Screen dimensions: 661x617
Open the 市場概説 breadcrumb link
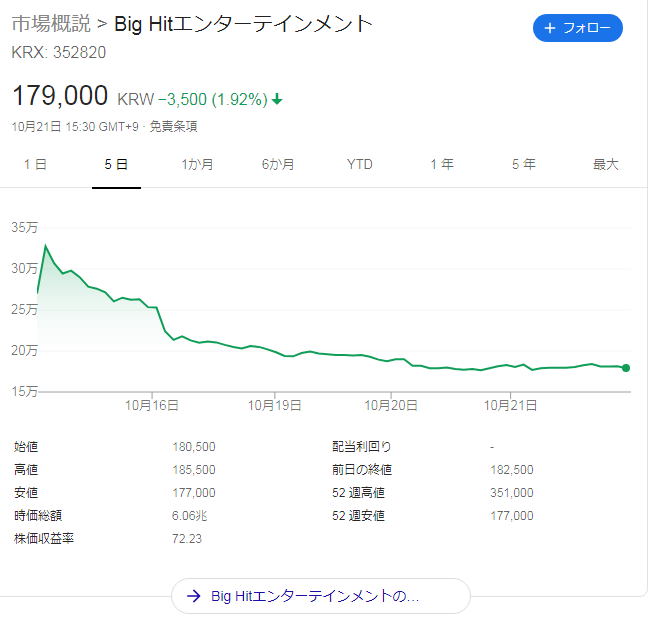tap(51, 23)
